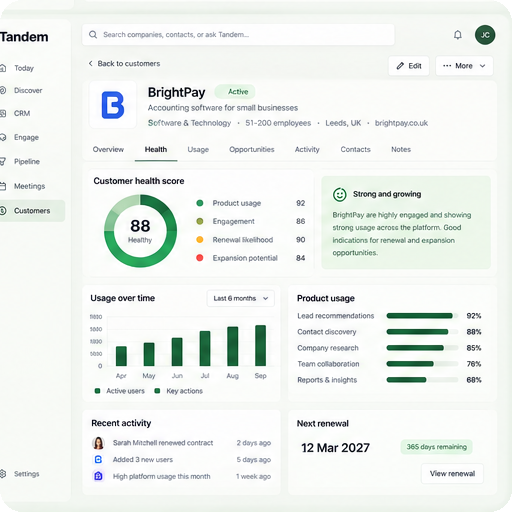Select Customers in the sidebar
Viewport: 512px width, 512px height.
pos(33,211)
